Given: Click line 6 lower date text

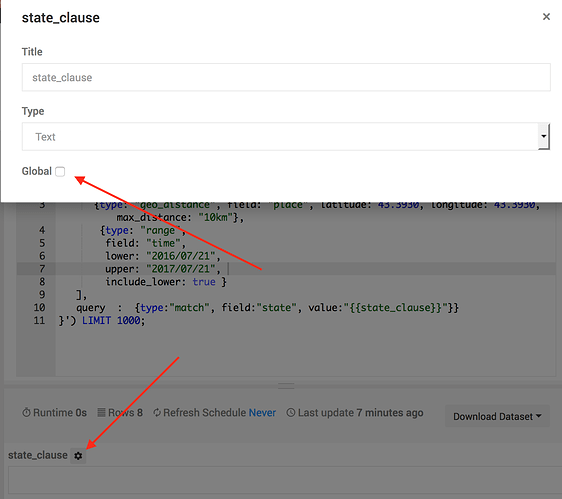Looking at the screenshot, I should (x=181, y=256).
